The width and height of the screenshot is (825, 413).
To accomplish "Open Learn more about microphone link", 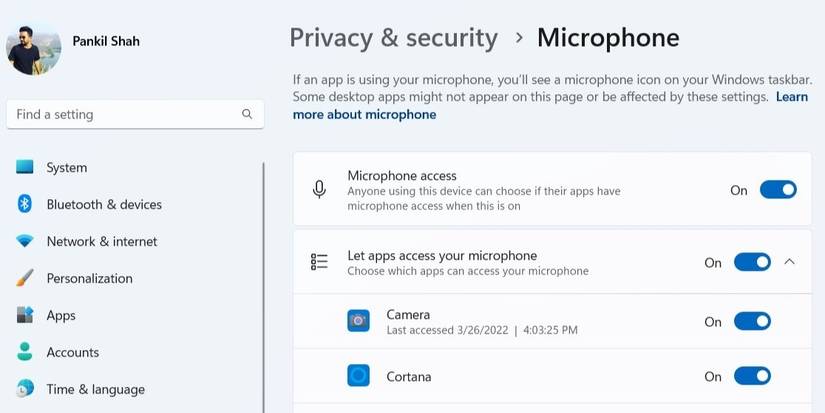I will [364, 114].
